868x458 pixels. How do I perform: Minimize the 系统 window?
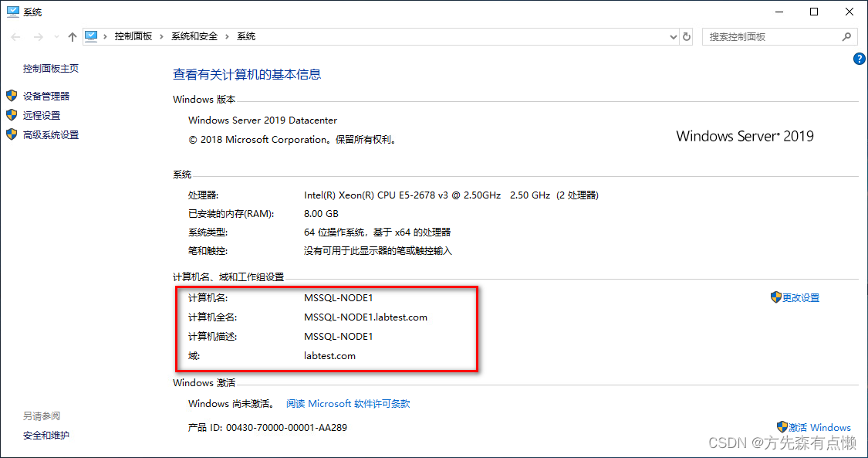coord(778,12)
